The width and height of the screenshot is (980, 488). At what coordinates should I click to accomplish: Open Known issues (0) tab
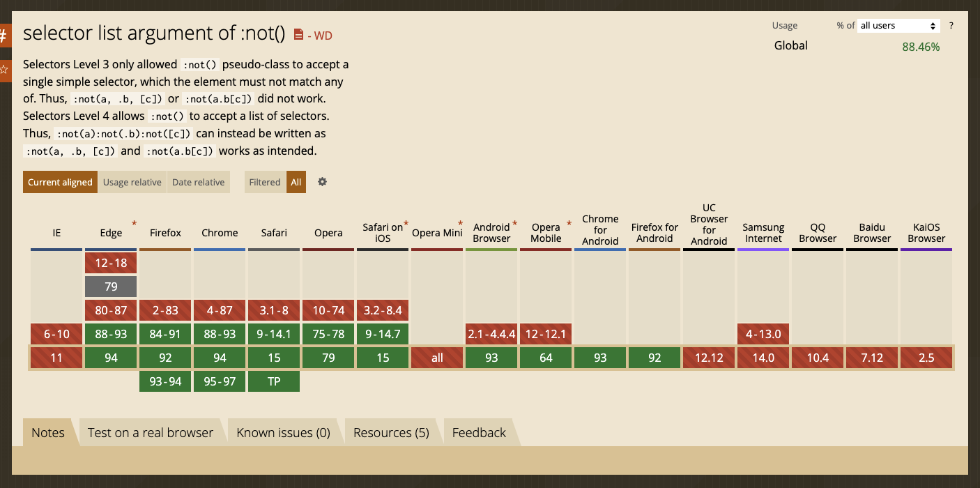tap(283, 432)
